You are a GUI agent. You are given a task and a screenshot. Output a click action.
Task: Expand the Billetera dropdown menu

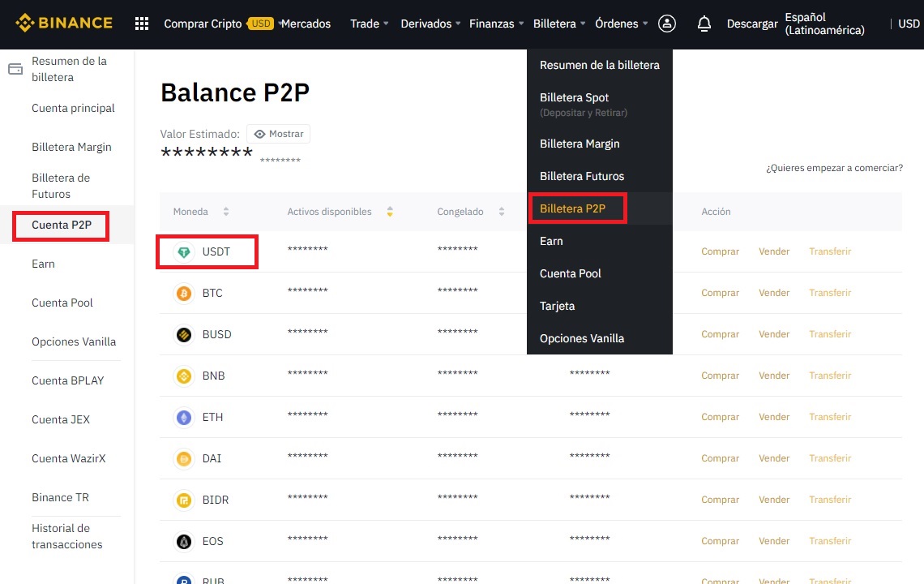559,24
